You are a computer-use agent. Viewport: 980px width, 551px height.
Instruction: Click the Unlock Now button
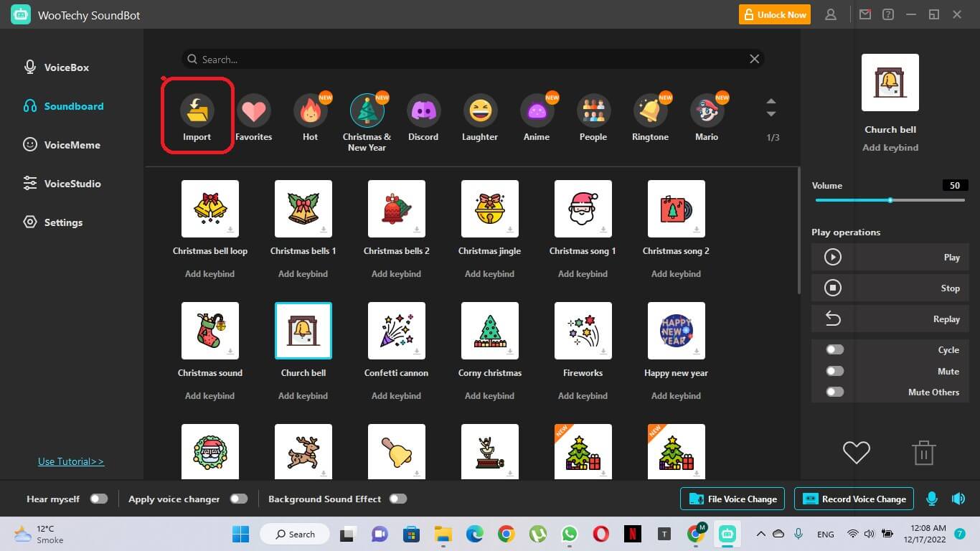point(775,14)
